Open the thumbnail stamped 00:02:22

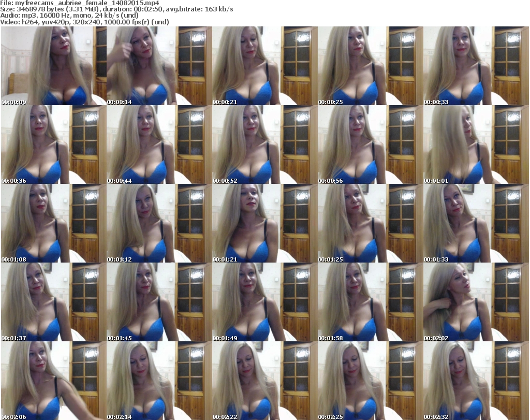point(264,381)
